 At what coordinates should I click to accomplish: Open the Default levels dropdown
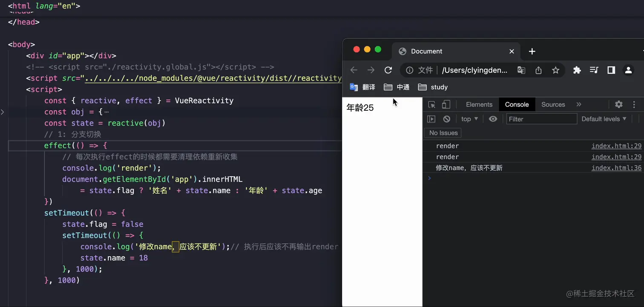pyautogui.click(x=604, y=119)
